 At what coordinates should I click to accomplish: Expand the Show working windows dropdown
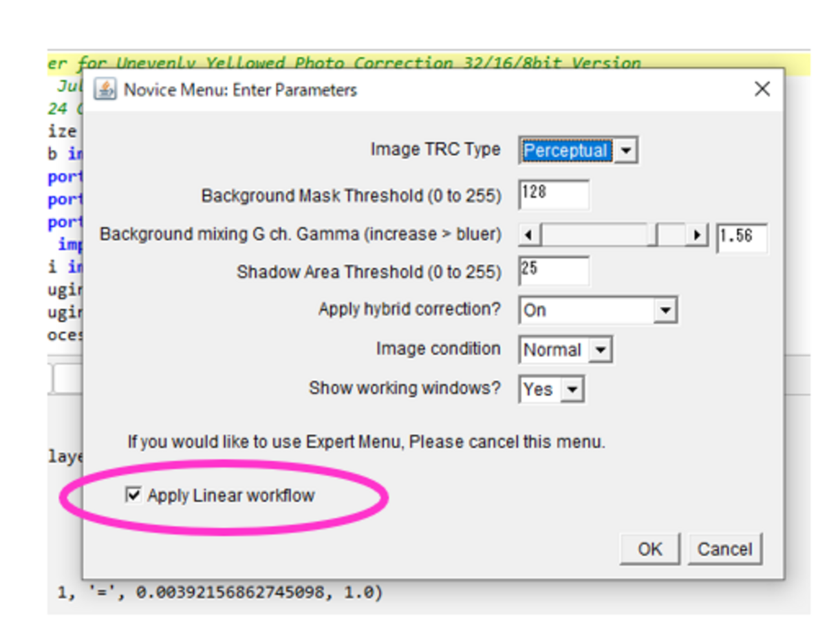pos(552,389)
